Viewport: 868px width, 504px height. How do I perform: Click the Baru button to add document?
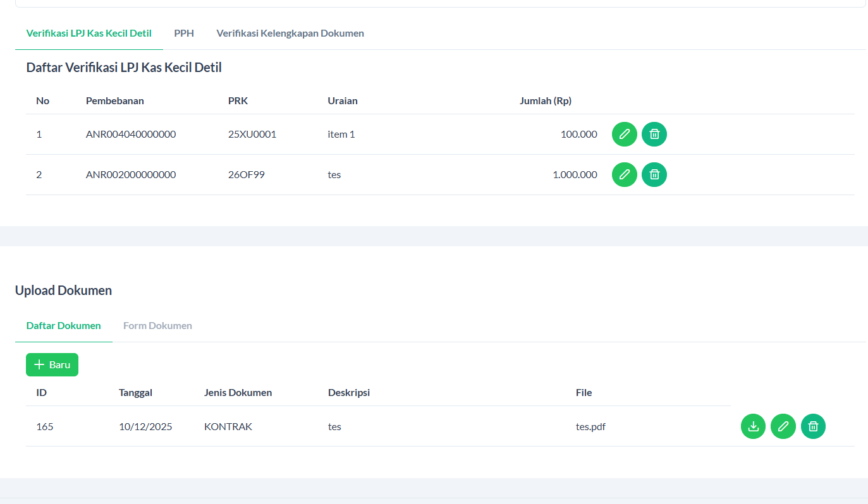52,364
